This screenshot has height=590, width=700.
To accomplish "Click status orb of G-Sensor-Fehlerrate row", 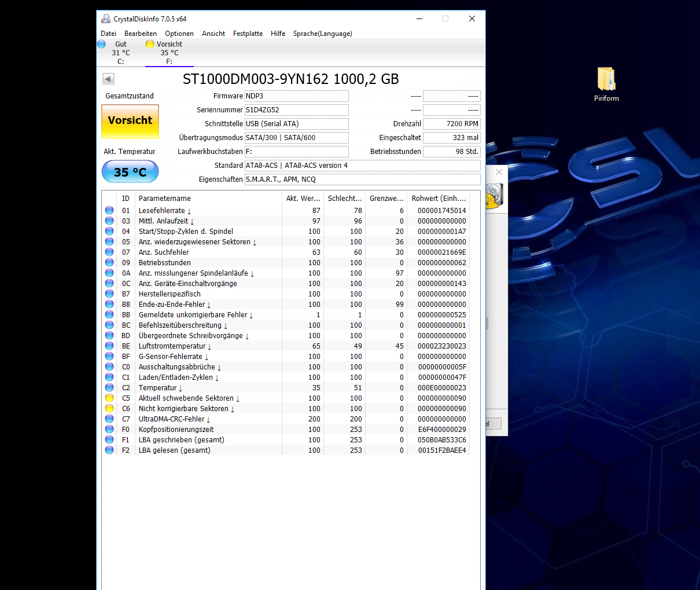I will (x=109, y=356).
